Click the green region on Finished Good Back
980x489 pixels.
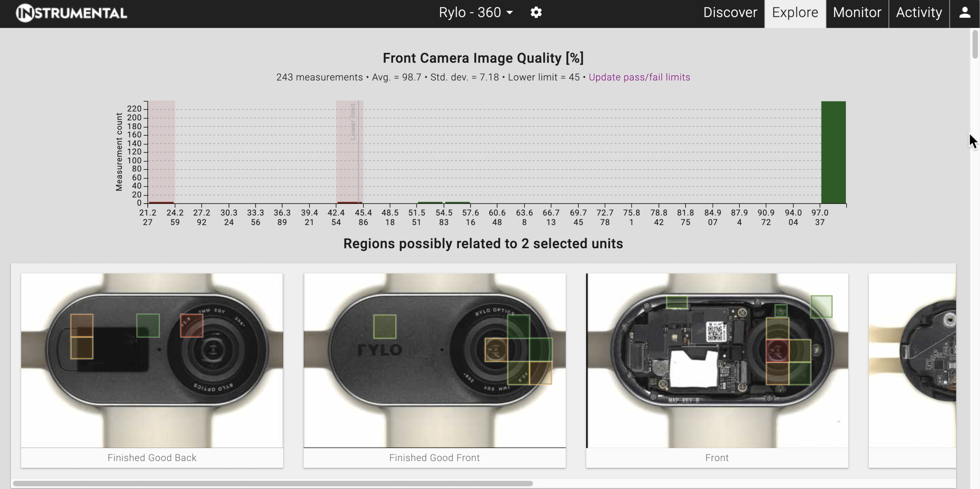coord(148,325)
